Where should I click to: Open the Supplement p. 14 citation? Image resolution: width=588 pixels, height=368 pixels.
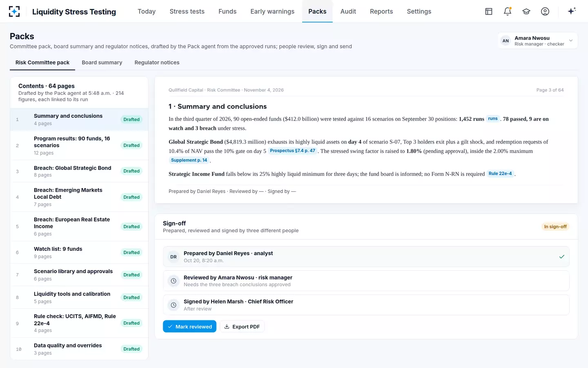[x=189, y=160]
